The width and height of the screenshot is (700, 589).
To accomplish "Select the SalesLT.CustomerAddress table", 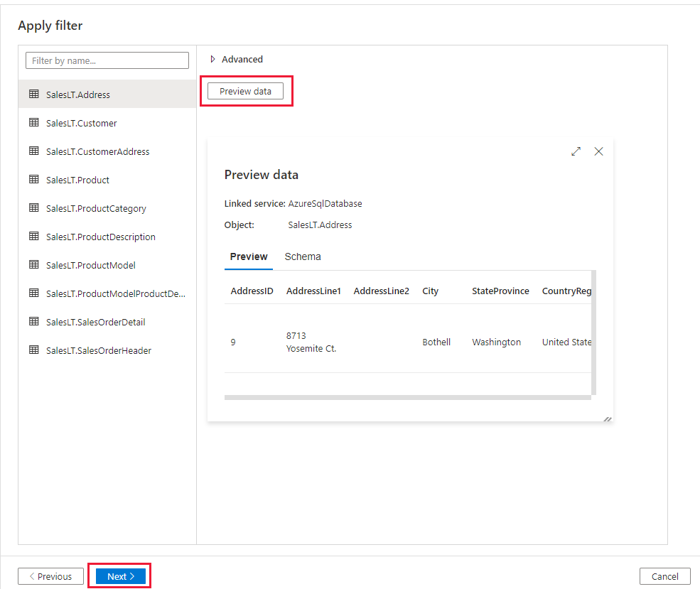I will (97, 151).
